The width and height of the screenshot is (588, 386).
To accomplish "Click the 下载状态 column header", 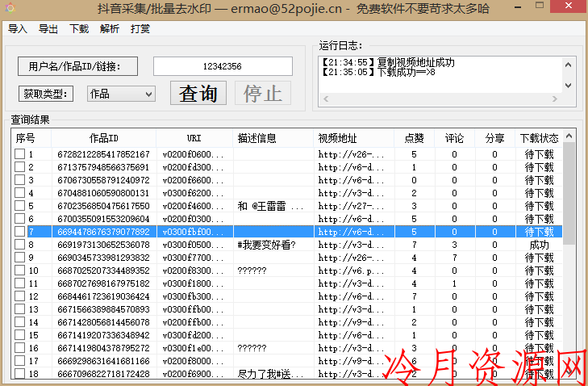I will point(540,138).
